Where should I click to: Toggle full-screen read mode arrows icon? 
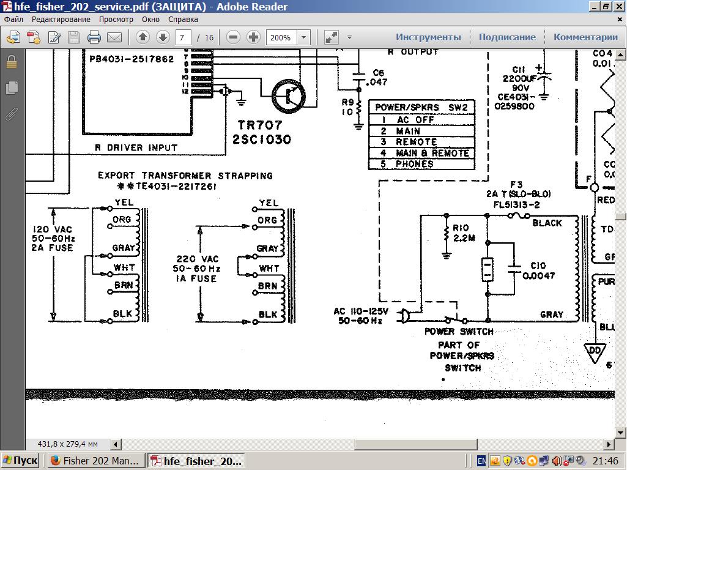[331, 37]
